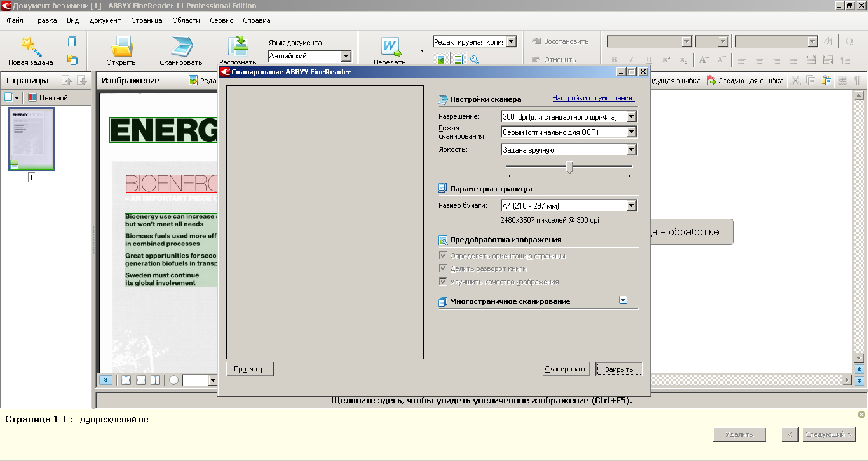Screen dimensions: 868x461
Task: Click the fit to page zoom icon
Action: point(126,380)
